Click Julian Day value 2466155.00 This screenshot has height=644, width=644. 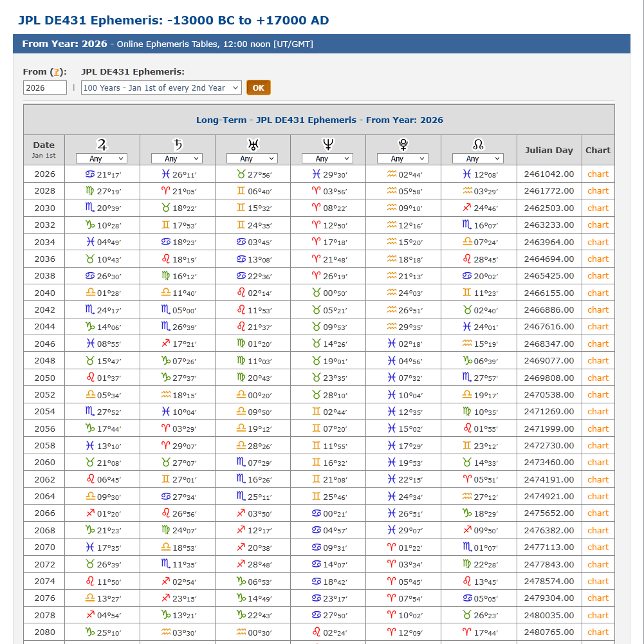549,293
